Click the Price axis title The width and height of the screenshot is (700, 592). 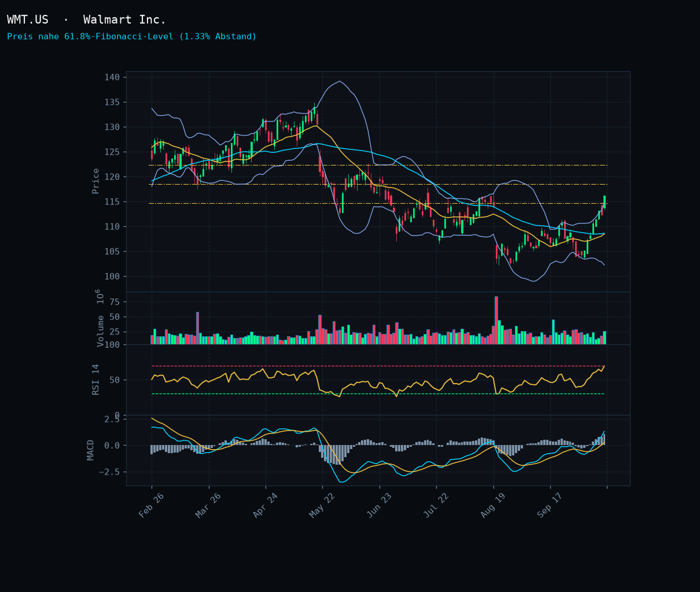pyautogui.click(x=96, y=181)
